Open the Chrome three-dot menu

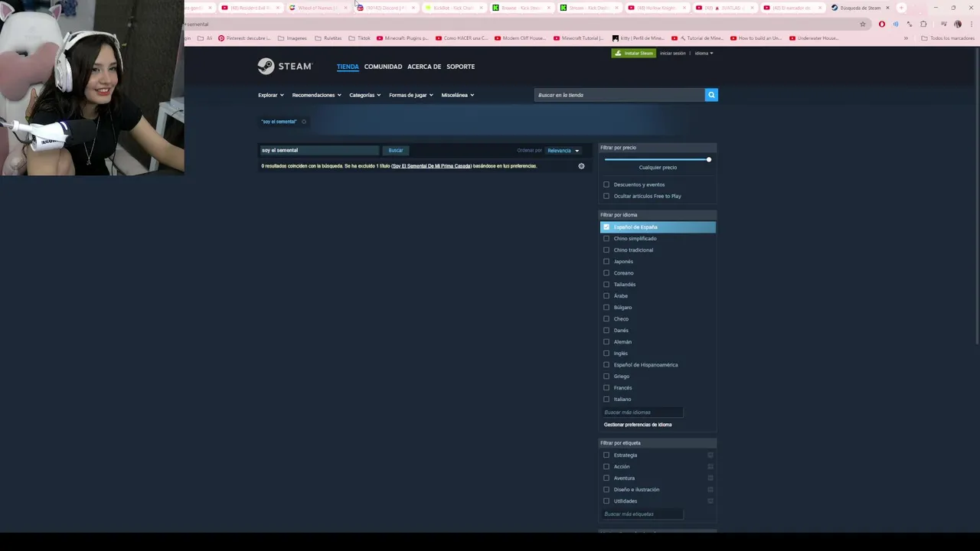click(971, 24)
